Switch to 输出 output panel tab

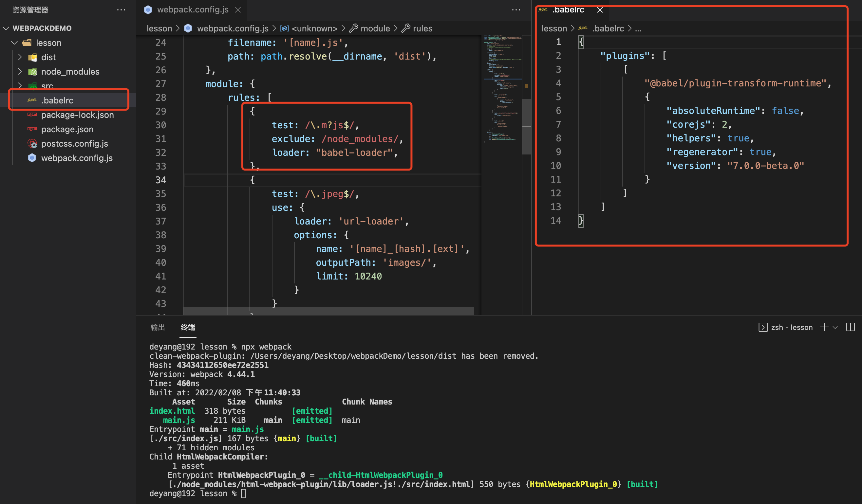[158, 327]
